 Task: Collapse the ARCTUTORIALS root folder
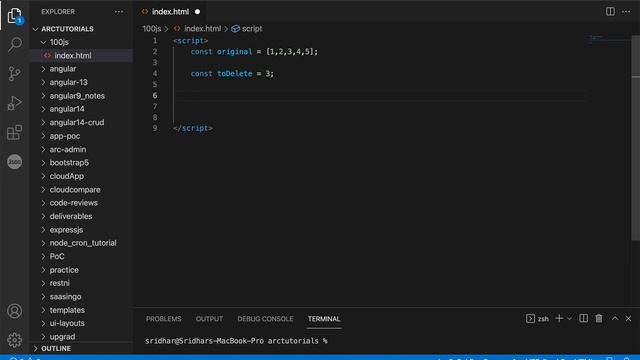35,29
